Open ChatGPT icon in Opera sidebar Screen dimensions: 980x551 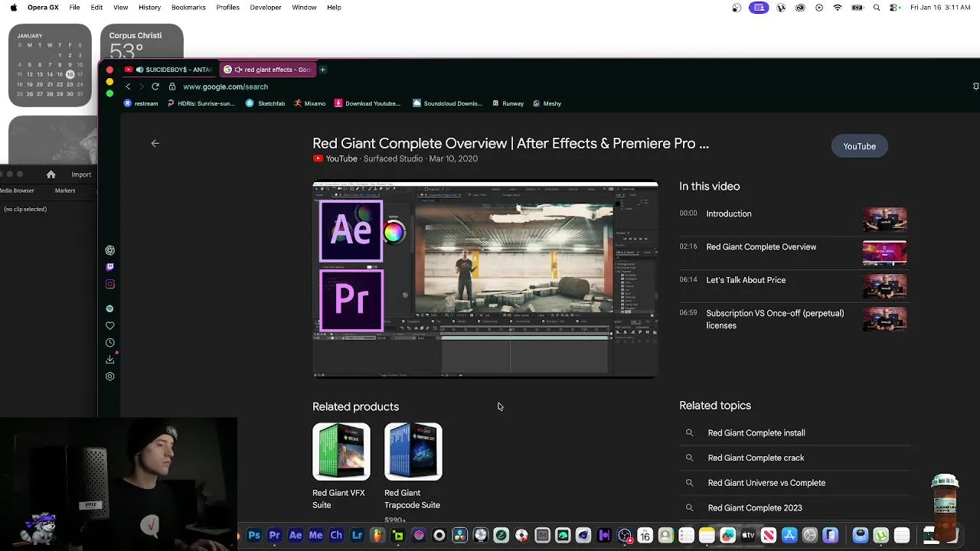(109, 250)
